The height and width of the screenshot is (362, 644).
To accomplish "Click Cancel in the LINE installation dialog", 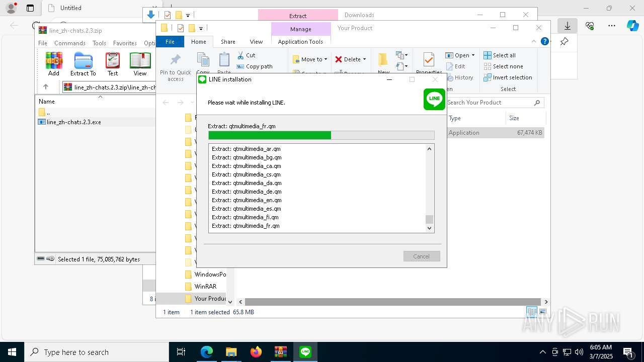I will 422,256.
